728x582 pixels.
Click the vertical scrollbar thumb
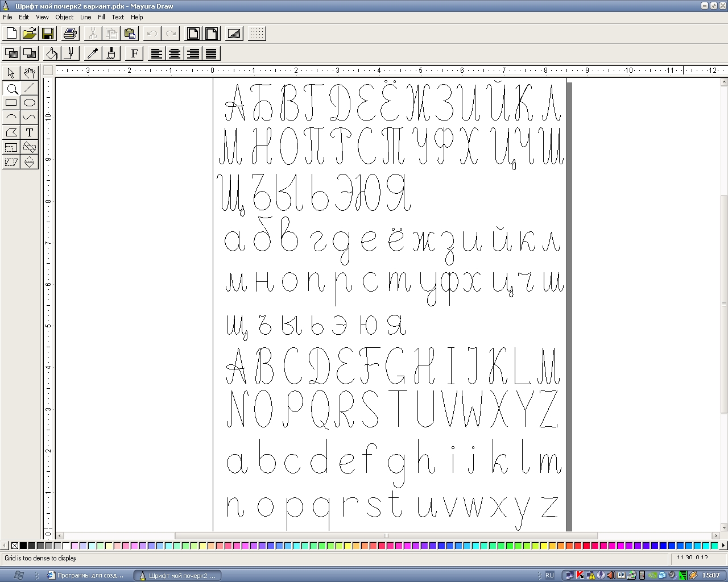(x=724, y=305)
